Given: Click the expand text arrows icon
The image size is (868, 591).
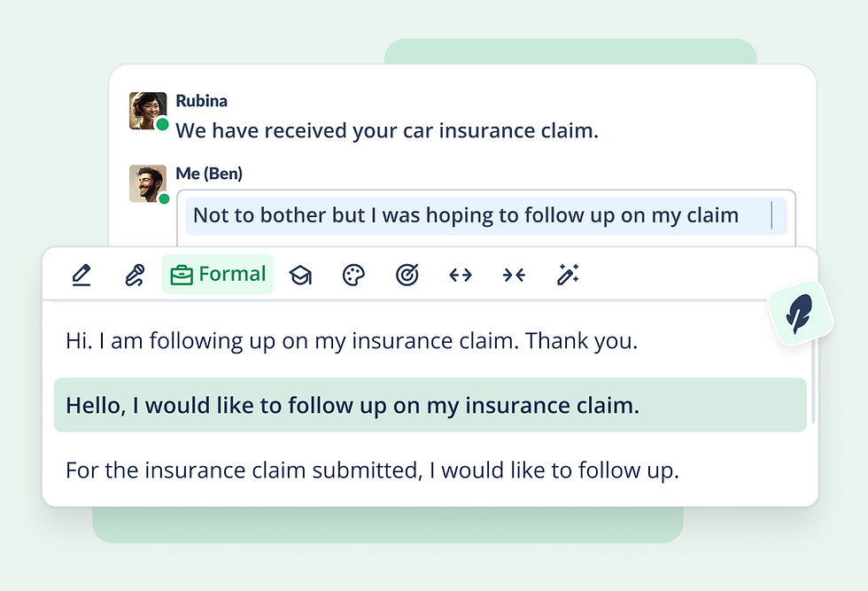Looking at the screenshot, I should [460, 276].
